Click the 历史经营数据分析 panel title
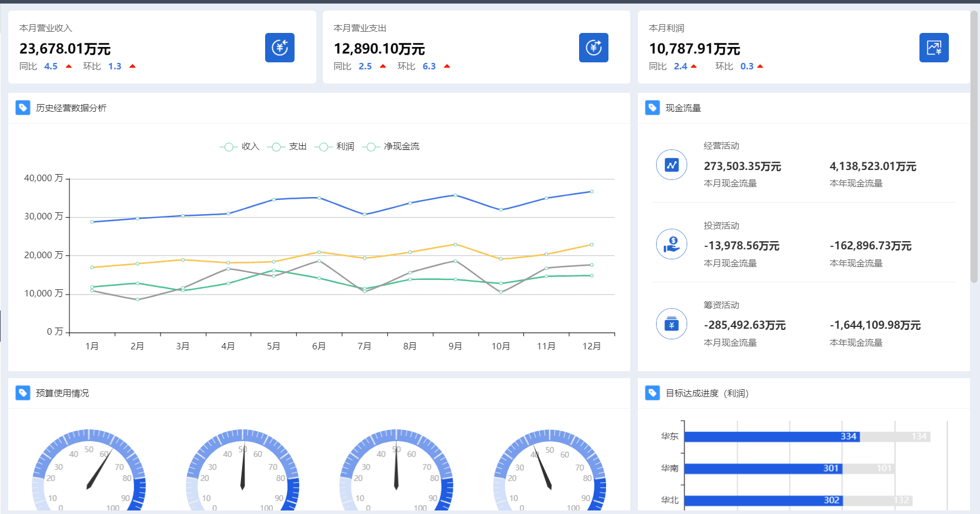This screenshot has width=980, height=514. 71,108
